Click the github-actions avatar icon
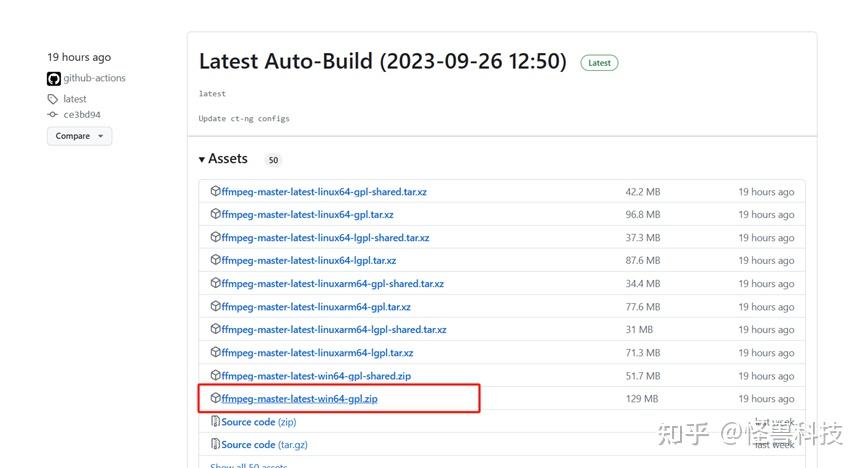This screenshot has height=468, width=865. [x=54, y=78]
